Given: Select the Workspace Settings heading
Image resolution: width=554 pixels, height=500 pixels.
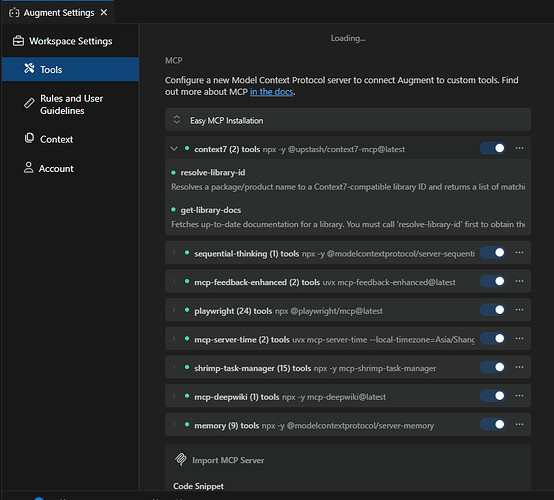Looking at the screenshot, I should coord(70,41).
